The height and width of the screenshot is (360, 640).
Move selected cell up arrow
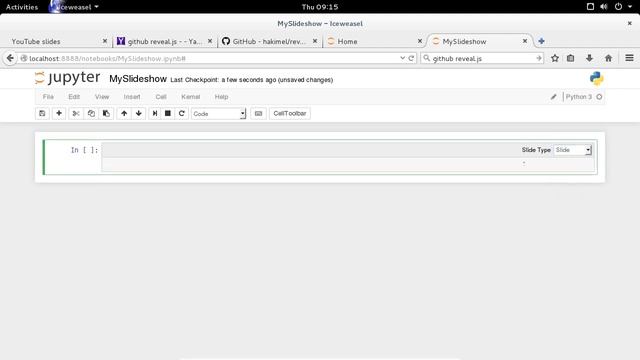pyautogui.click(x=124, y=113)
